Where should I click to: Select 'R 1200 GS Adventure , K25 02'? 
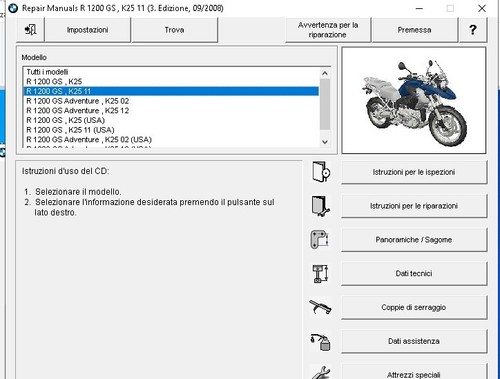[171, 101]
